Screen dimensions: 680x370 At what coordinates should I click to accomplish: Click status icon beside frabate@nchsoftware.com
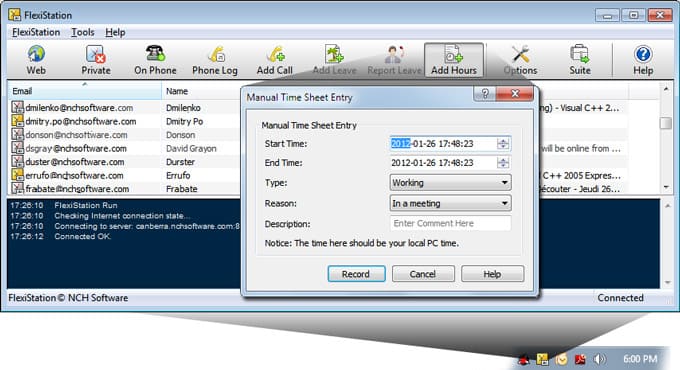(17, 188)
